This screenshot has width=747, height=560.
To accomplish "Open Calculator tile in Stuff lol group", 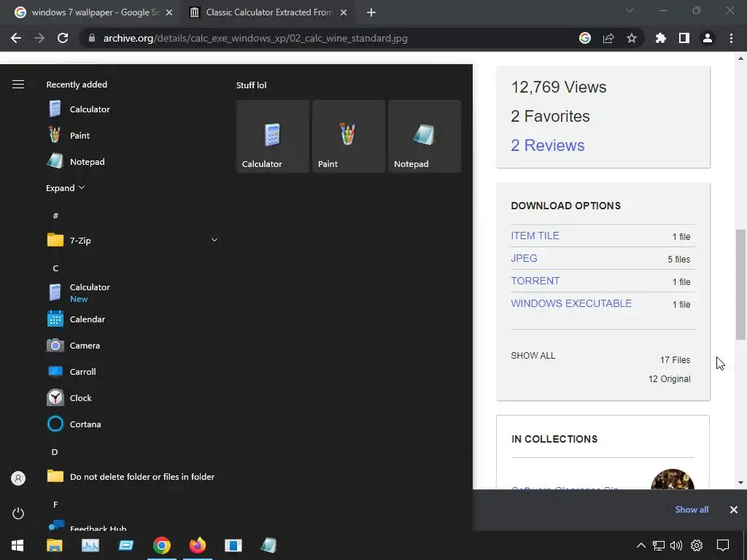I will 273,136.
